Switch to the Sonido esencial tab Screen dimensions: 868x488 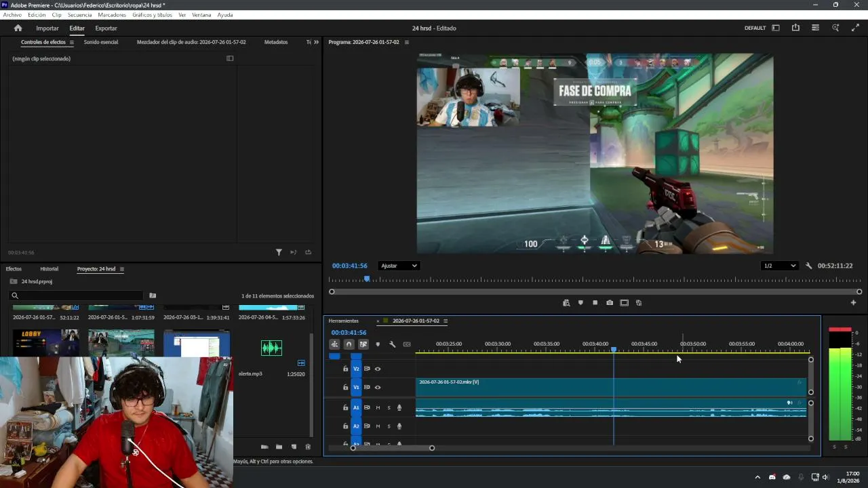coord(101,42)
